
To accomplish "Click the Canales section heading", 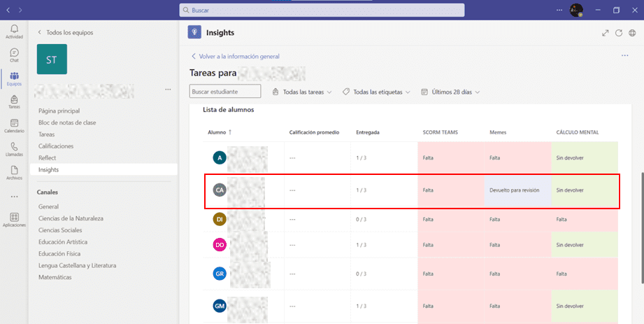I will [48, 192].
